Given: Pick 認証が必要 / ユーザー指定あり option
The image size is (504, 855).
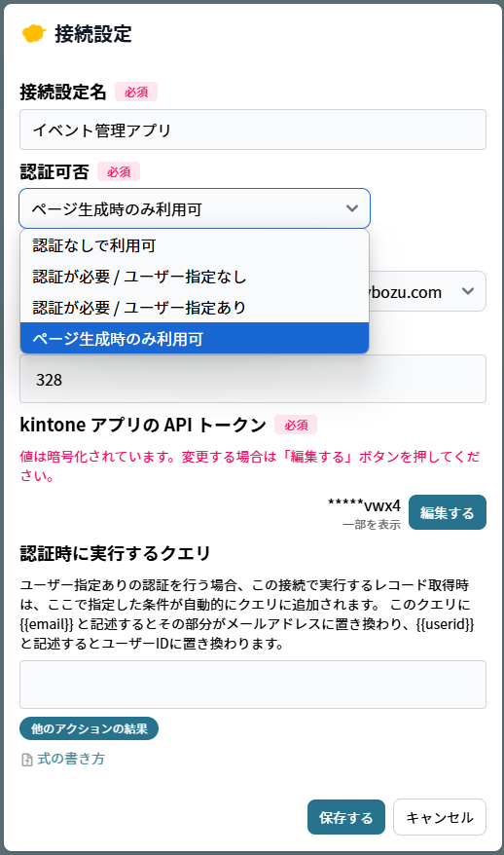Looking at the screenshot, I should (195, 308).
